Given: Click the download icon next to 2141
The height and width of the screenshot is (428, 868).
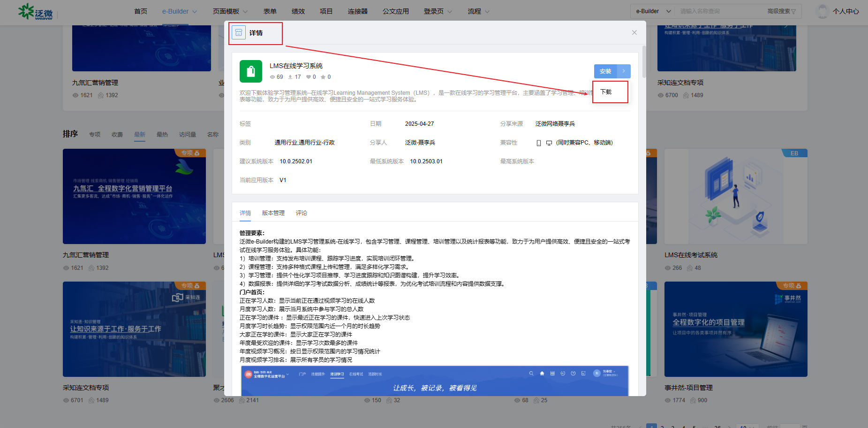Looking at the screenshot, I should [x=242, y=400].
